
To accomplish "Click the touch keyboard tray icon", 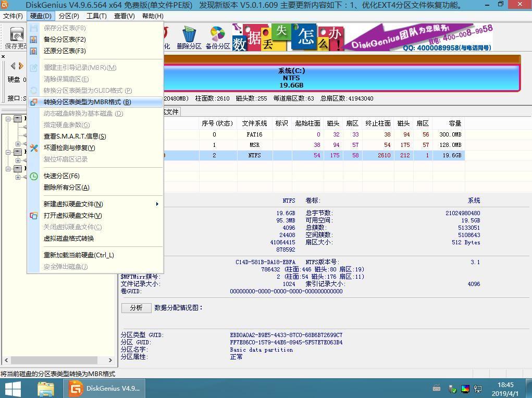I will click(437, 388).
